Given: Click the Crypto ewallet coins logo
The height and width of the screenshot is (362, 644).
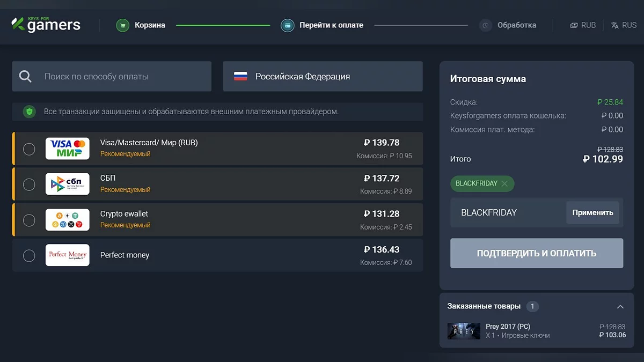Looking at the screenshot, I should pyautogui.click(x=67, y=220).
